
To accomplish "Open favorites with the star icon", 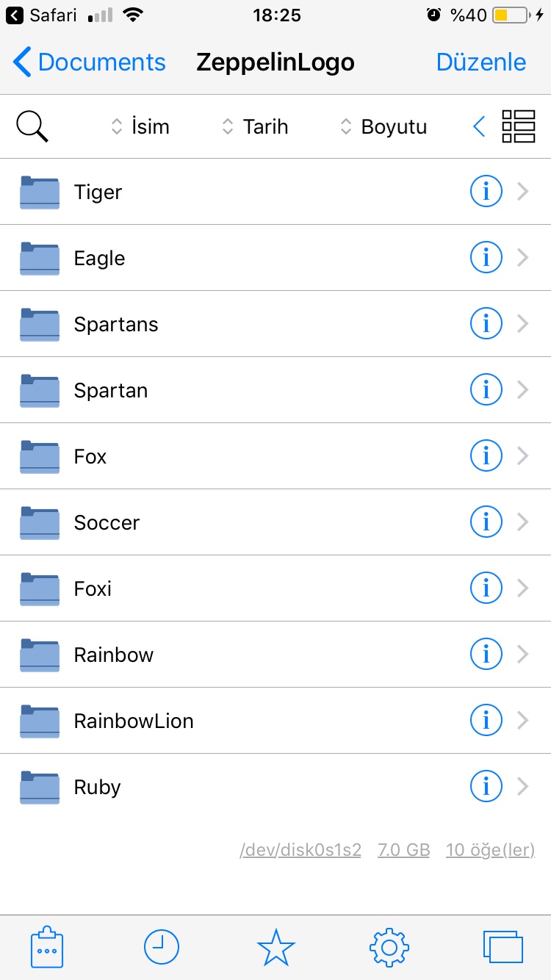I will coord(275,947).
